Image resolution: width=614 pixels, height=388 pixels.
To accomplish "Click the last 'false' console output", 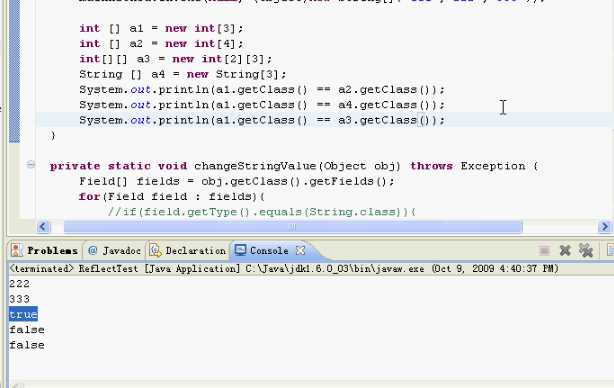I will point(27,345).
